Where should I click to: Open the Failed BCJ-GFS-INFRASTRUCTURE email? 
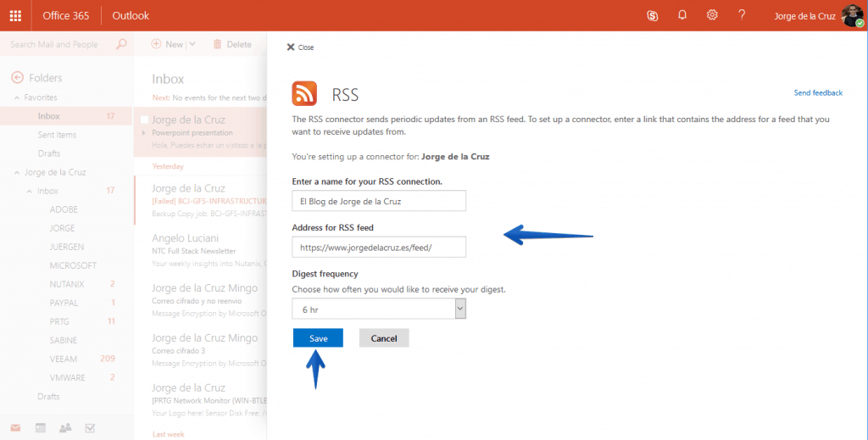pos(201,201)
